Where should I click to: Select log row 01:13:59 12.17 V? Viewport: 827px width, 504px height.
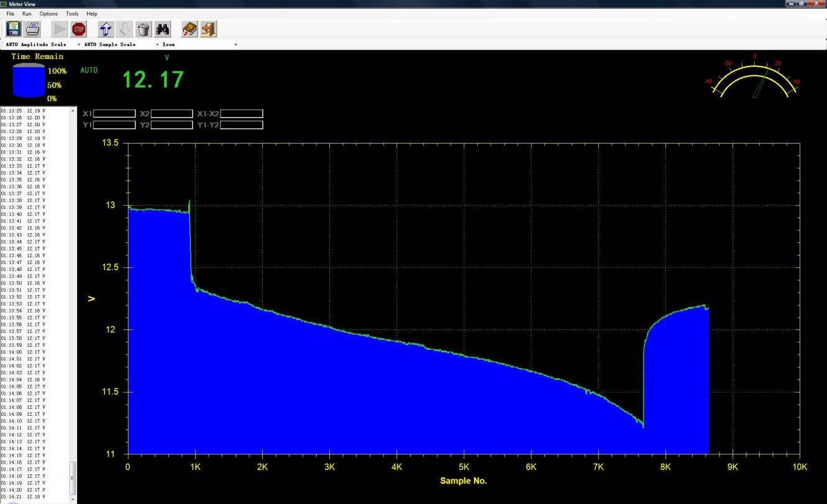point(23,345)
